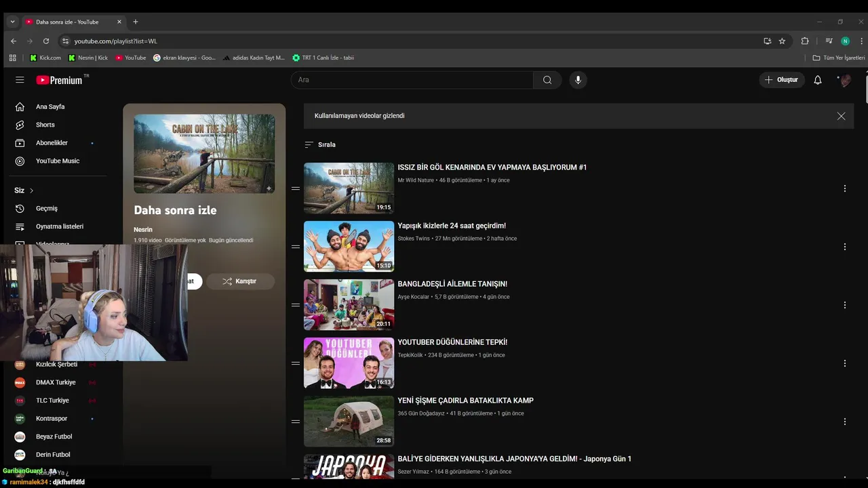Click the Kanştır shuffle button
The width and height of the screenshot is (868, 488).
tap(240, 281)
